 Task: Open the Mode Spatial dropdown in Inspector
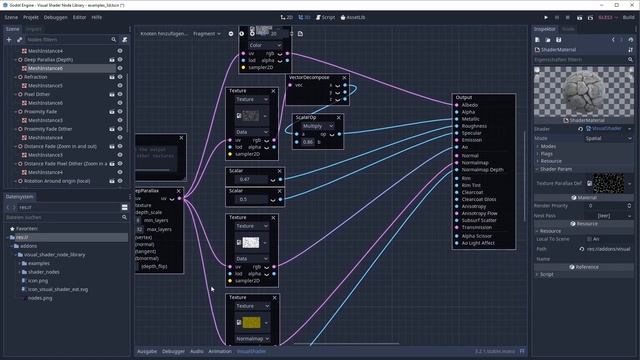click(x=608, y=138)
